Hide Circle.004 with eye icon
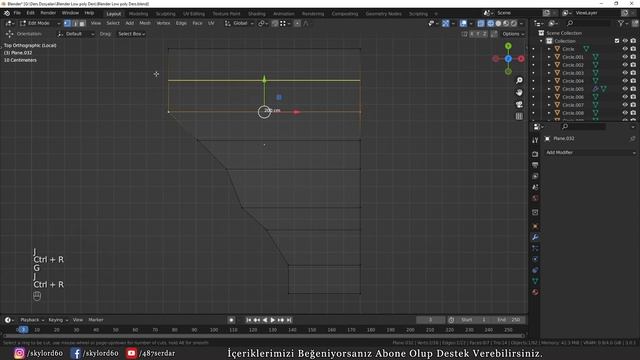This screenshot has height=360, width=640. click(x=625, y=81)
